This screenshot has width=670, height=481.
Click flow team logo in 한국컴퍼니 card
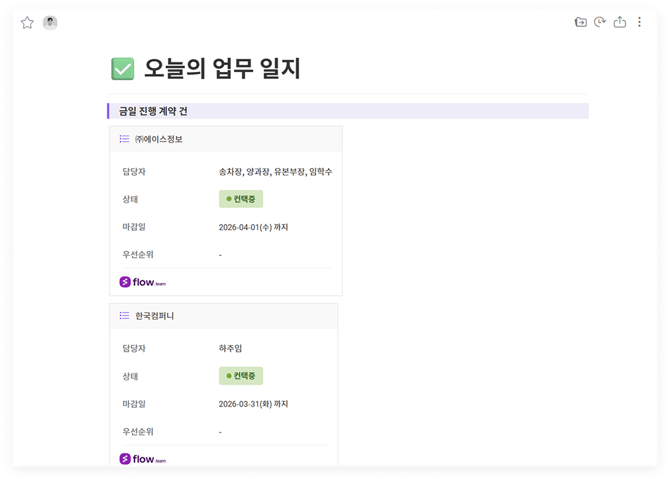coord(142,459)
